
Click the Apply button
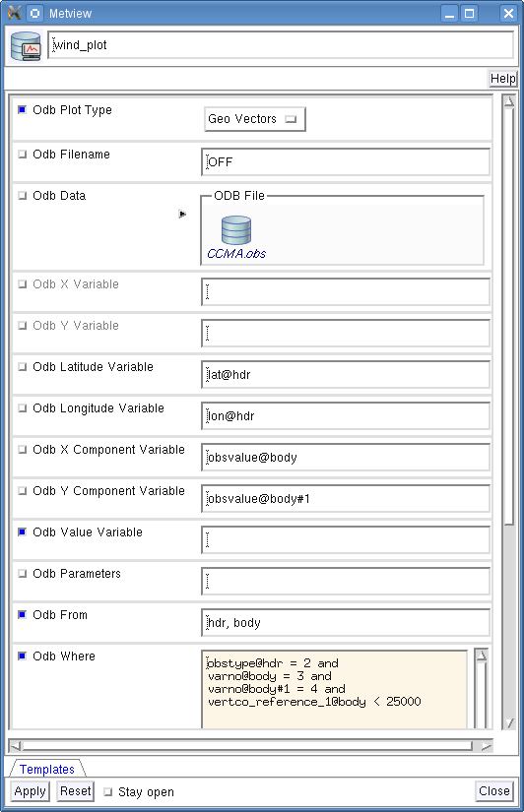coord(31,791)
